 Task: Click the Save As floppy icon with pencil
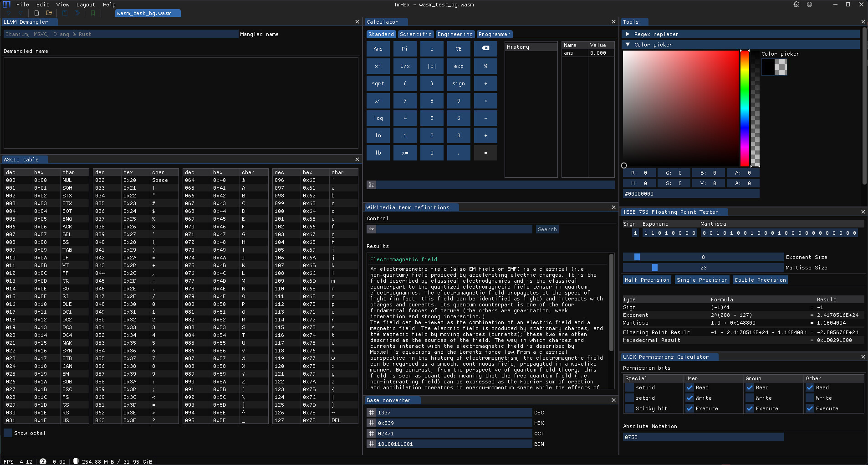coord(77,13)
